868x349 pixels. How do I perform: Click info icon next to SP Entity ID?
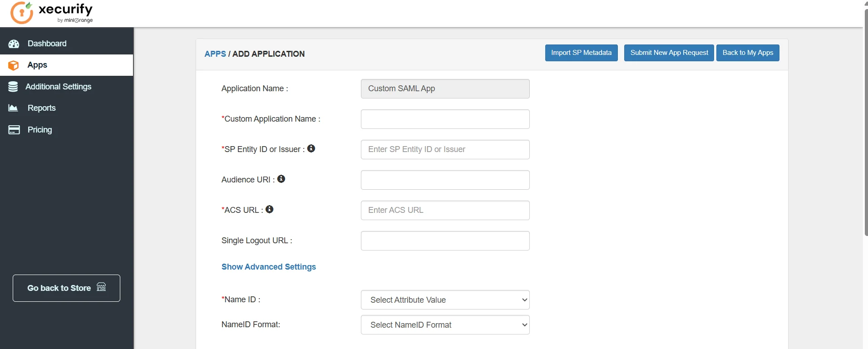coord(311,148)
